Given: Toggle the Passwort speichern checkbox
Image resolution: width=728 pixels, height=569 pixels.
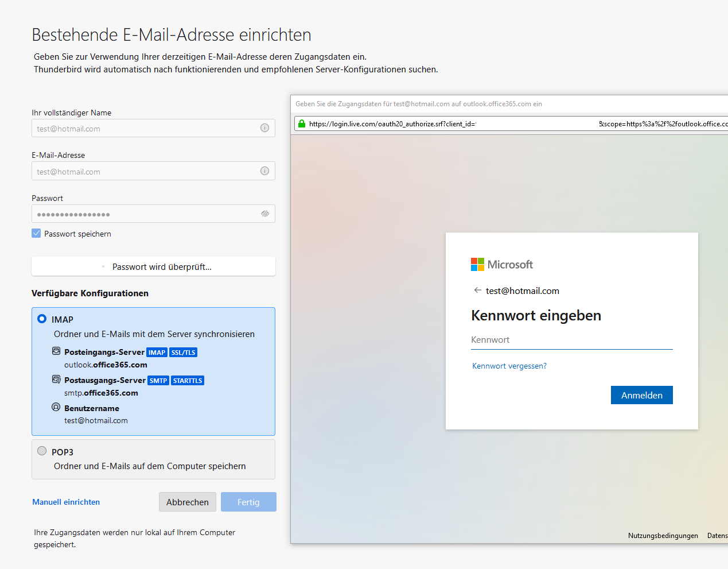Looking at the screenshot, I should [x=36, y=233].
